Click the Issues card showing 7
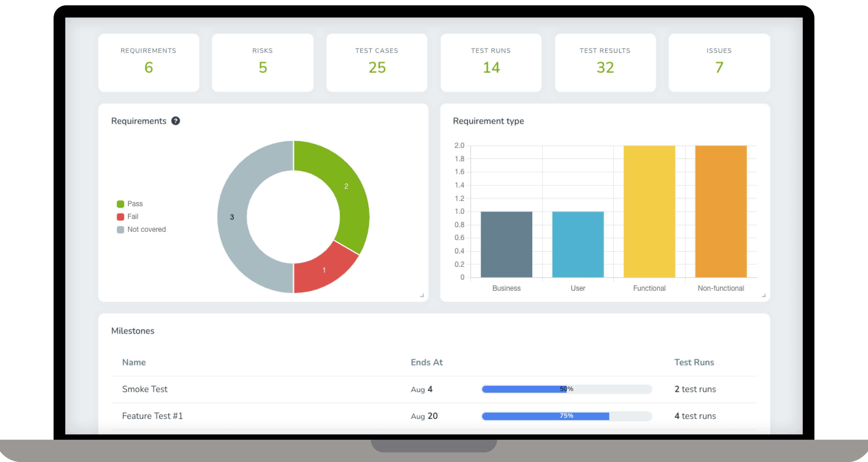The width and height of the screenshot is (868, 462). coord(719,63)
